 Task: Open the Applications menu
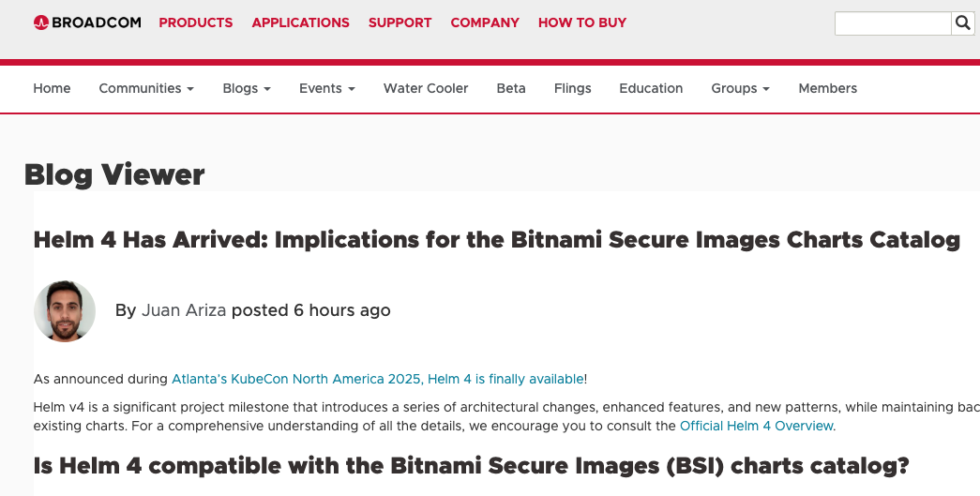(300, 23)
